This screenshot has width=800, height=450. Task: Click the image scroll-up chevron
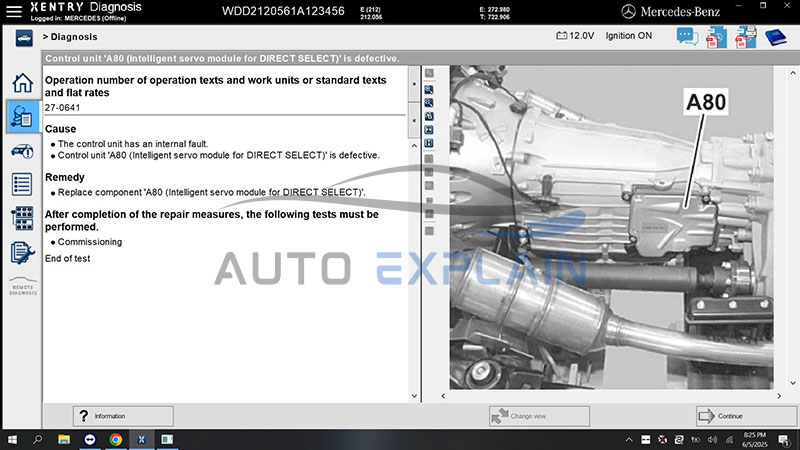click(x=792, y=73)
